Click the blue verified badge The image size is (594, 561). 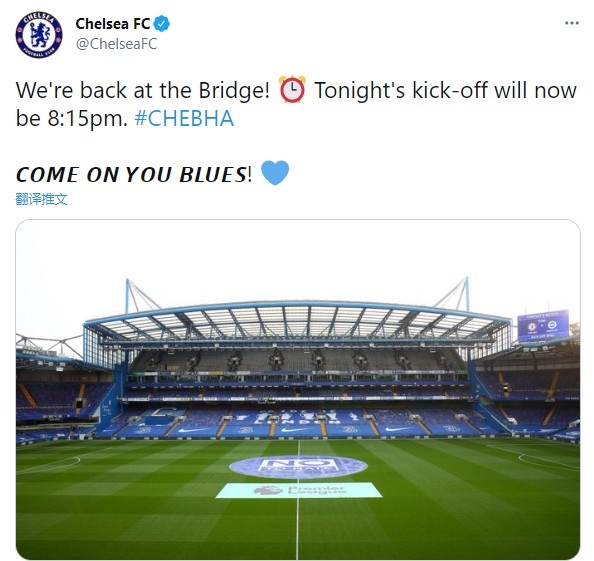click(162, 24)
